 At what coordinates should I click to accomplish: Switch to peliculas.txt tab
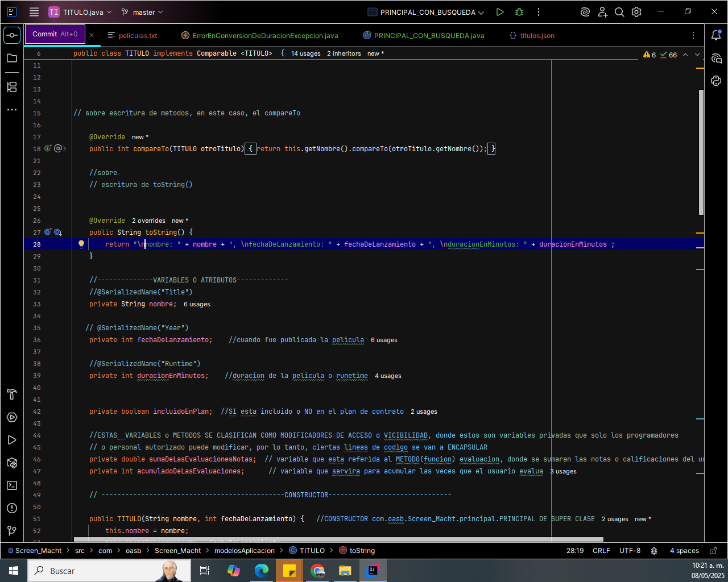click(x=133, y=35)
